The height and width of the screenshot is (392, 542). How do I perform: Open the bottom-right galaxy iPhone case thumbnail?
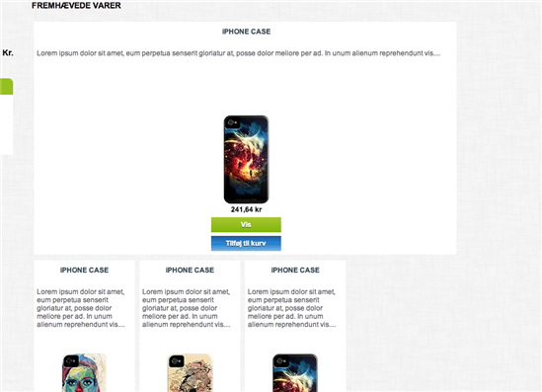[295, 372]
